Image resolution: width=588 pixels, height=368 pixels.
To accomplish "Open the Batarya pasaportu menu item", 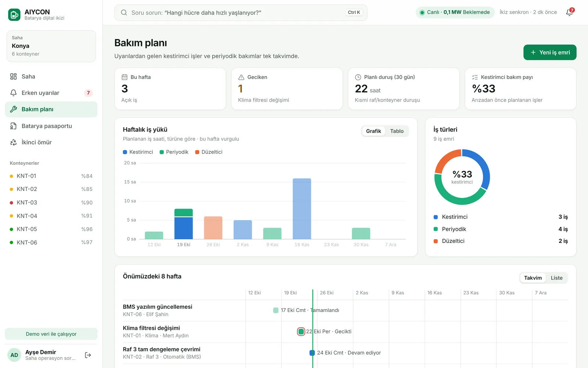I will [51, 126].
